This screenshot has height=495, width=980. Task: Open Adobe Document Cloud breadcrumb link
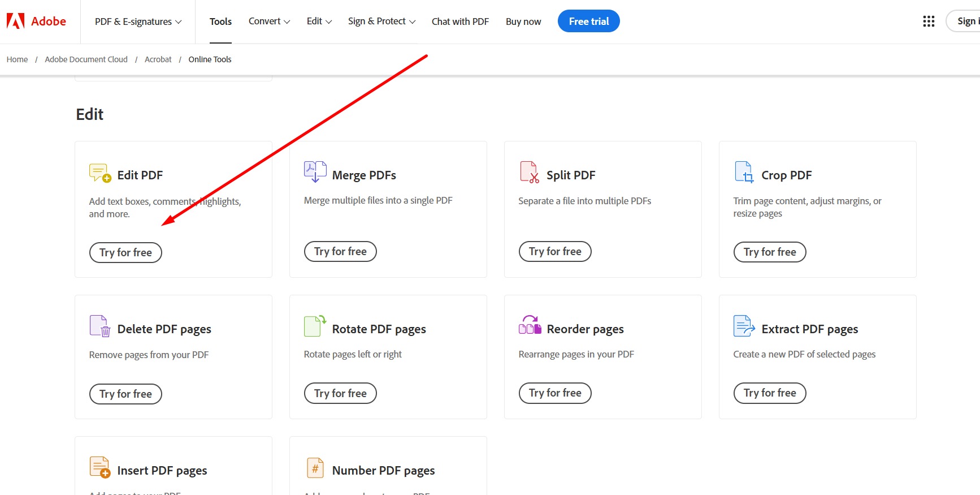pos(86,59)
